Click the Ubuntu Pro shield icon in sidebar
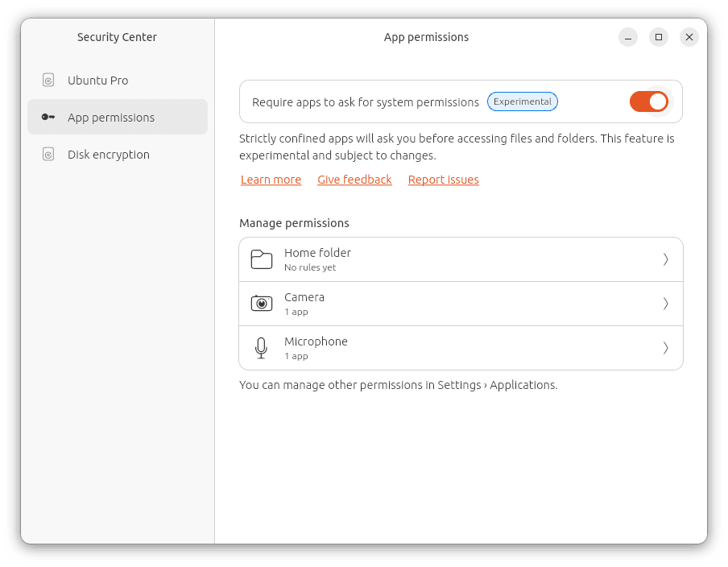 click(x=47, y=80)
